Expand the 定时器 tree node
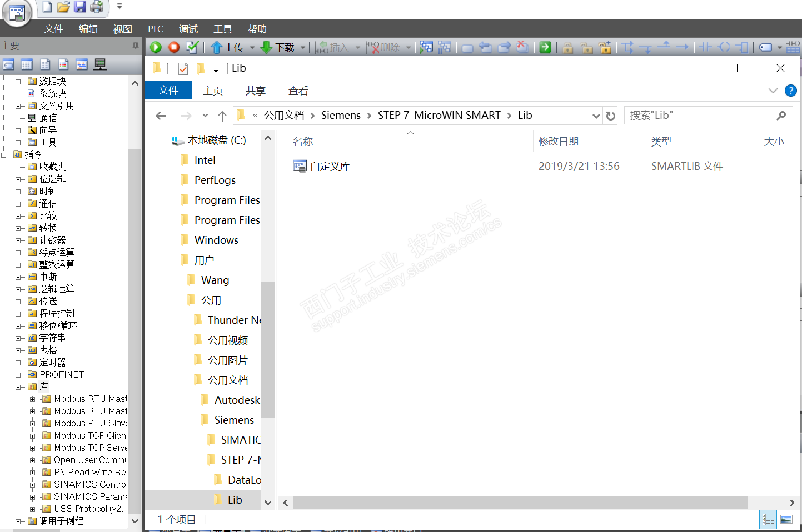Screen dimensions: 802x532 [x=18, y=363]
